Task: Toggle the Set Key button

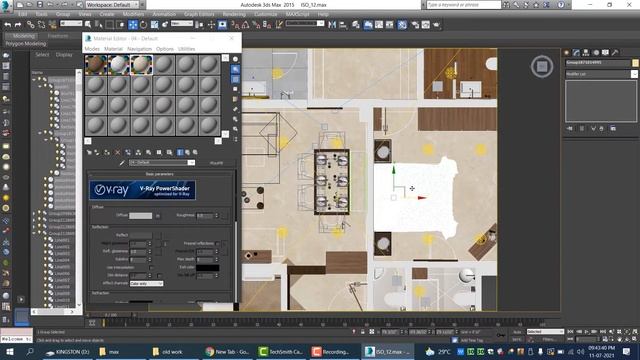Action: click(x=517, y=339)
